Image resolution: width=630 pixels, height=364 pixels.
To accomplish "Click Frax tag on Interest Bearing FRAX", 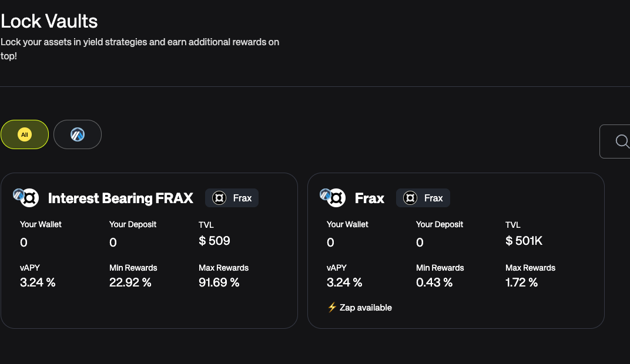I will (232, 198).
